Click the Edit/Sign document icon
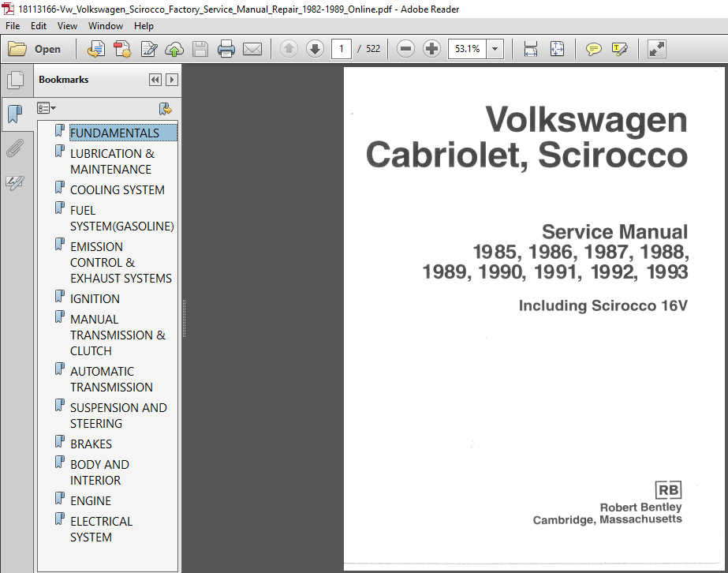The width and height of the screenshot is (728, 573). (149, 49)
